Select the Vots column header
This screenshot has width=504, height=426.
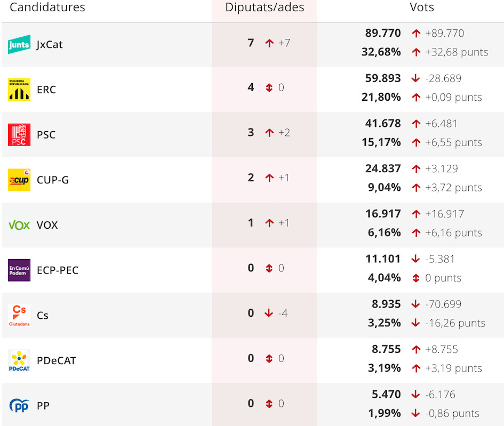click(422, 7)
